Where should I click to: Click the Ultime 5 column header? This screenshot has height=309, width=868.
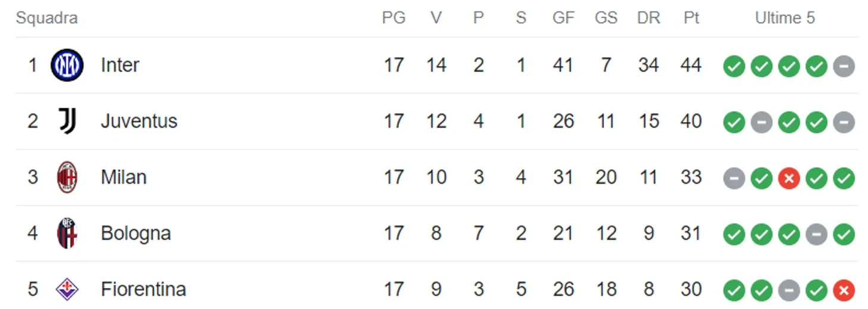pyautogui.click(x=785, y=18)
